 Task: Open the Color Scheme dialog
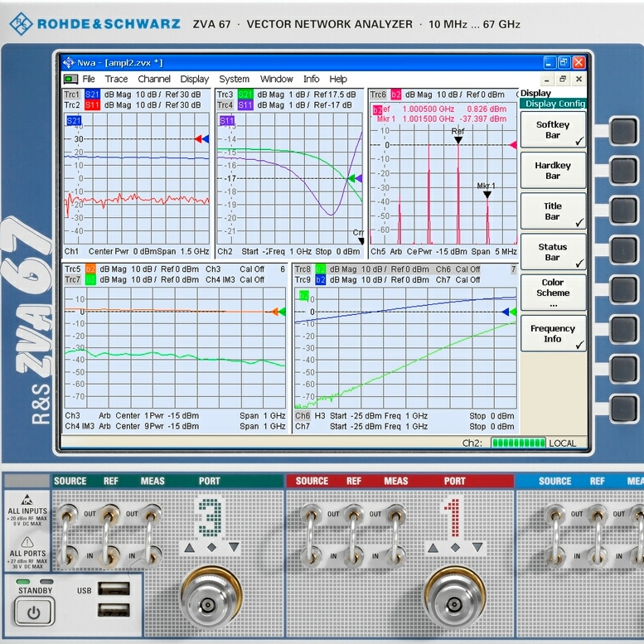[553, 293]
